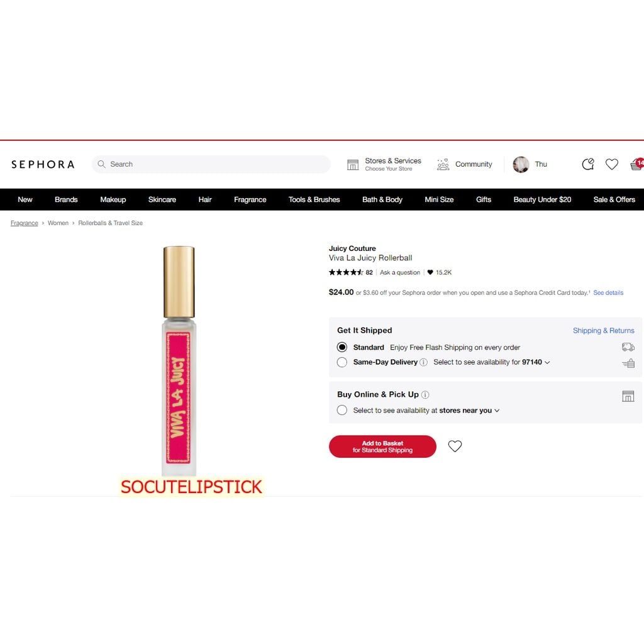This screenshot has width=644, height=644.
Task: Select the store pickup availability radio button
Action: point(341,410)
